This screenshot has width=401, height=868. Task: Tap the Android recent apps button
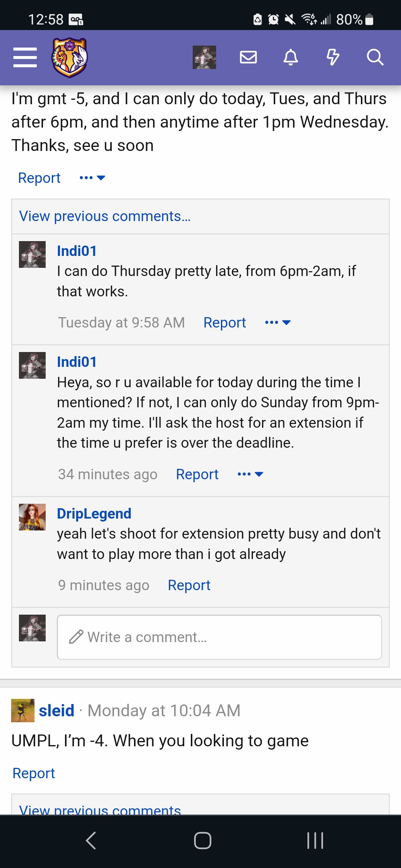tap(315, 841)
